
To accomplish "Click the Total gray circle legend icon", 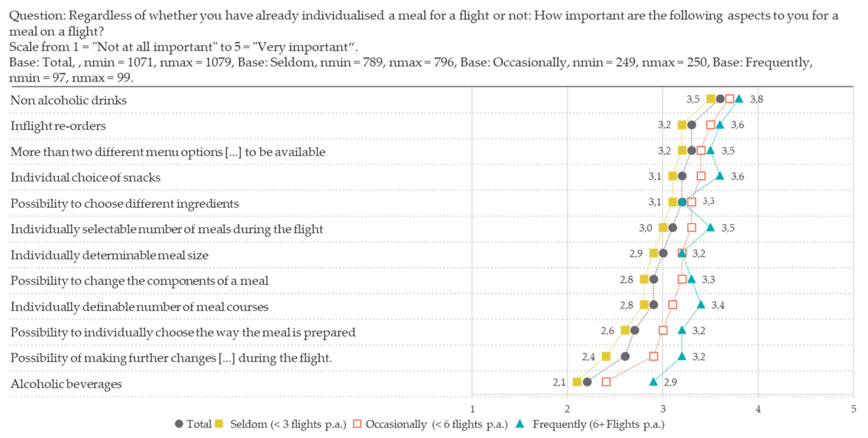I will (x=179, y=424).
